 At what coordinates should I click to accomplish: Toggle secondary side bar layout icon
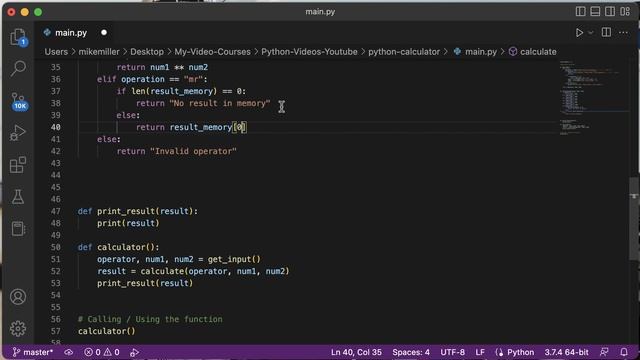[610, 11]
